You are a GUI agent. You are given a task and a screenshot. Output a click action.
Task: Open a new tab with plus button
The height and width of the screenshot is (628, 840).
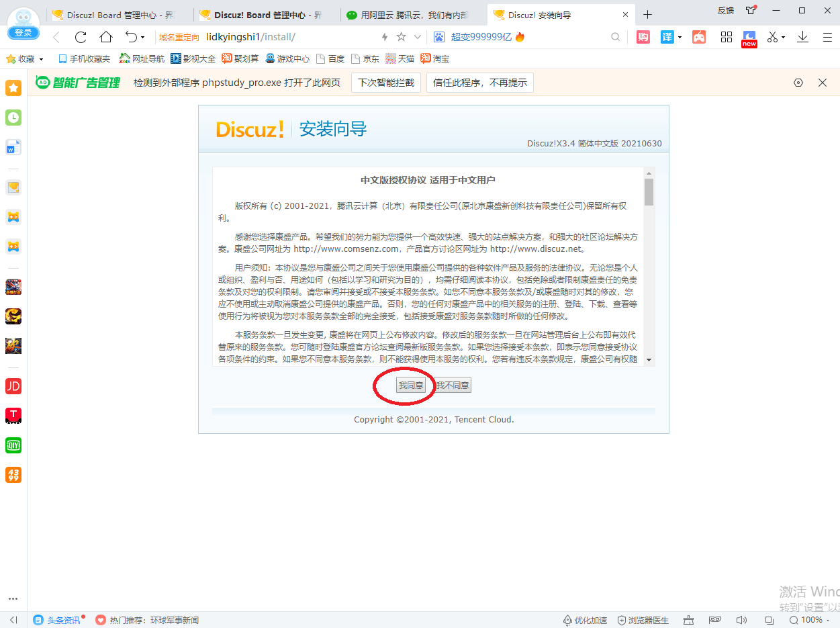coord(647,15)
